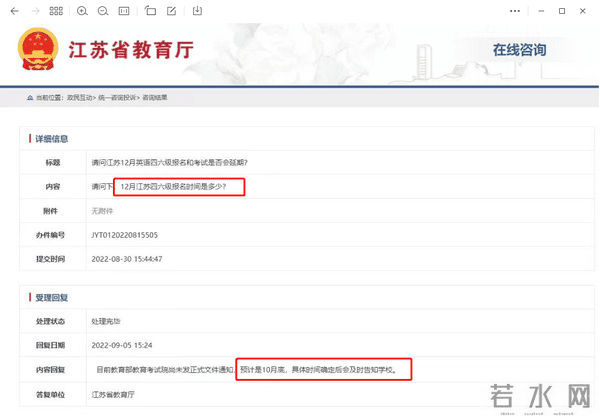The width and height of the screenshot is (600, 416).
Task: Open the thumbnail grid view
Action: tap(56, 11)
